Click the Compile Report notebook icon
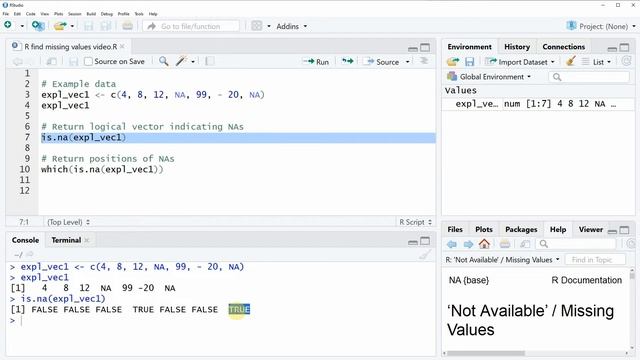640x360 pixels. point(209,61)
